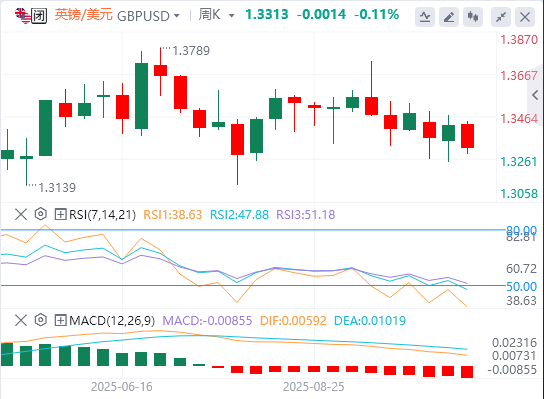Click the 2025-06-16 date axis label
This screenshot has width=544, height=399.
point(122,387)
